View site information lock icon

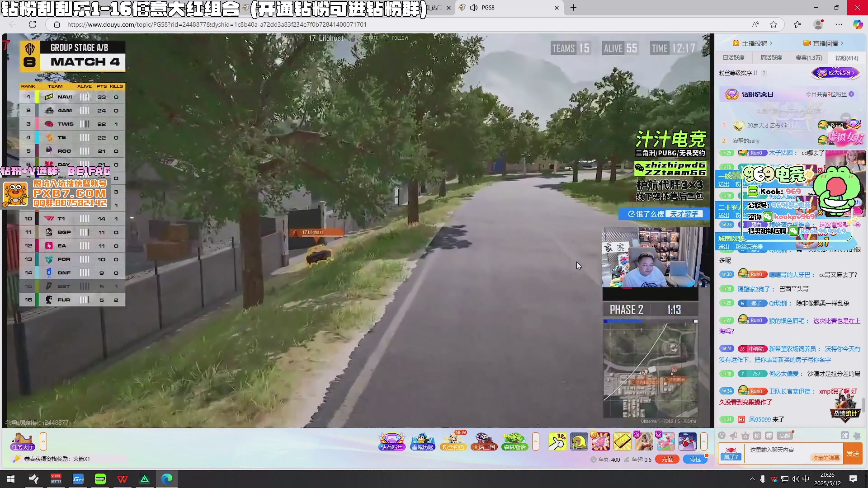tap(57, 24)
